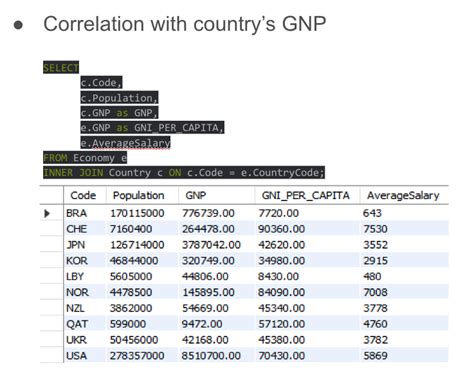Click the current row arrow indicator beside BRA
The image size is (474, 377).
(47, 213)
